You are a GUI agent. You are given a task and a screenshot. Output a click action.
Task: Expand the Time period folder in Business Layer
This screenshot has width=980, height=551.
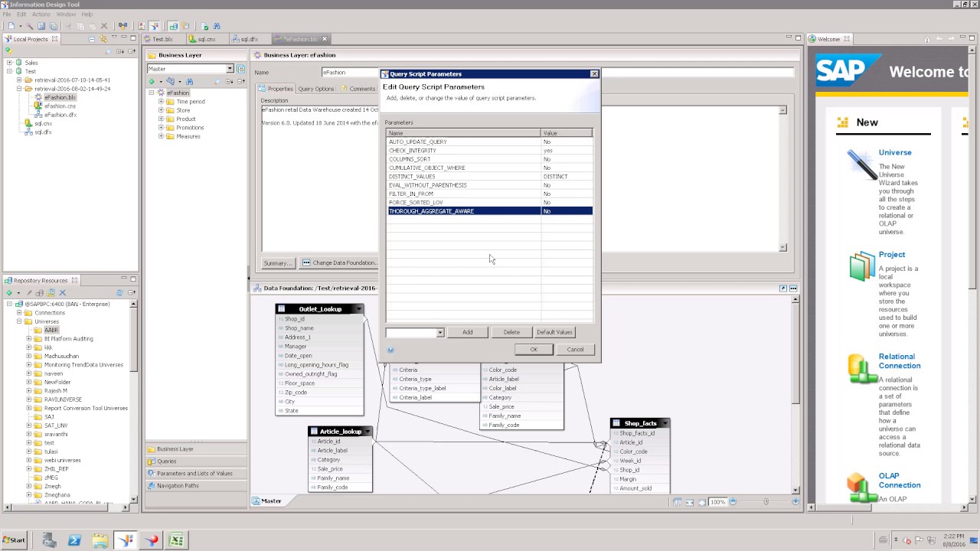pyautogui.click(x=161, y=102)
